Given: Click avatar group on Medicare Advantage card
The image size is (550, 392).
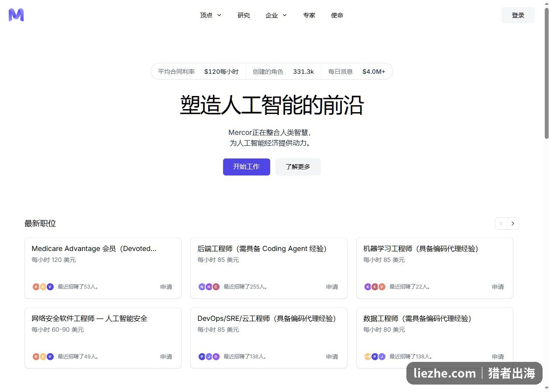Looking at the screenshot, I should tap(43, 287).
